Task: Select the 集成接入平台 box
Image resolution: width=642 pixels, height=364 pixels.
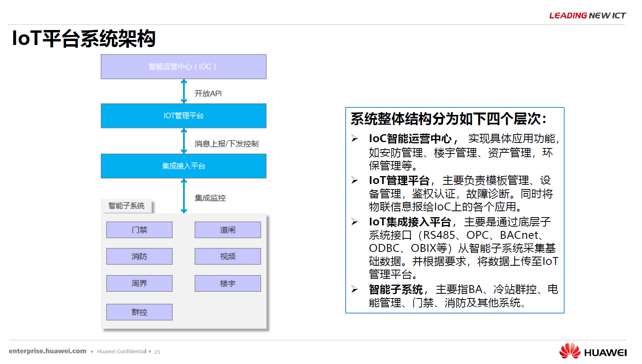Action: click(x=184, y=166)
